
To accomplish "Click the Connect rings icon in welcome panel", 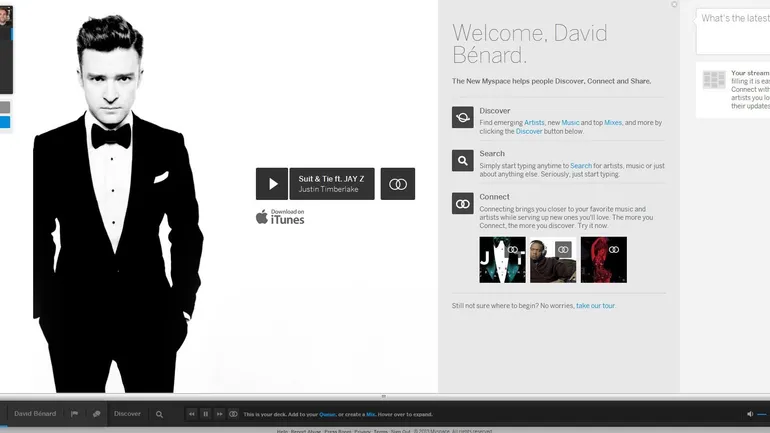I will (x=463, y=203).
